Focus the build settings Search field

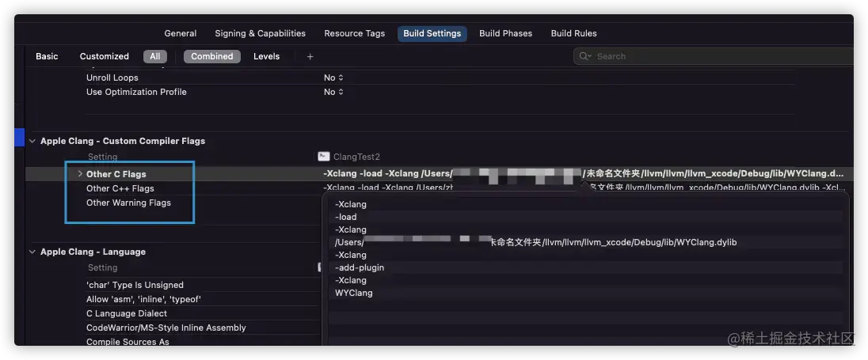click(714, 56)
